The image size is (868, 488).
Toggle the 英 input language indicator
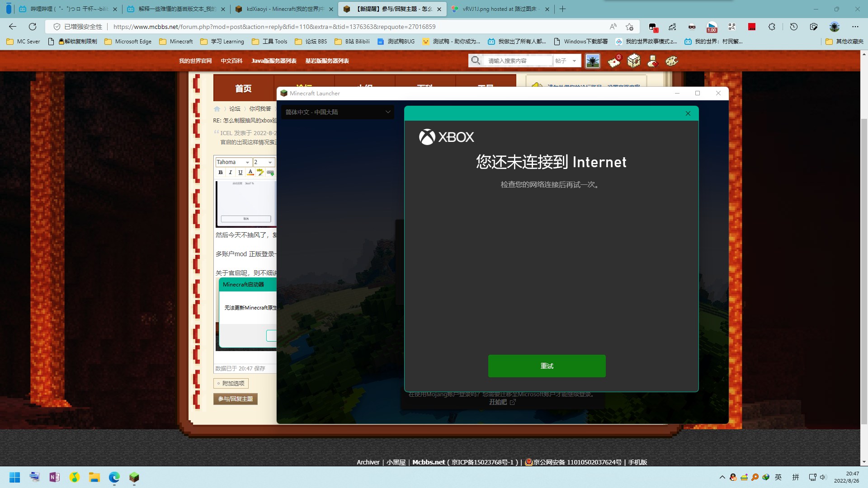click(778, 477)
